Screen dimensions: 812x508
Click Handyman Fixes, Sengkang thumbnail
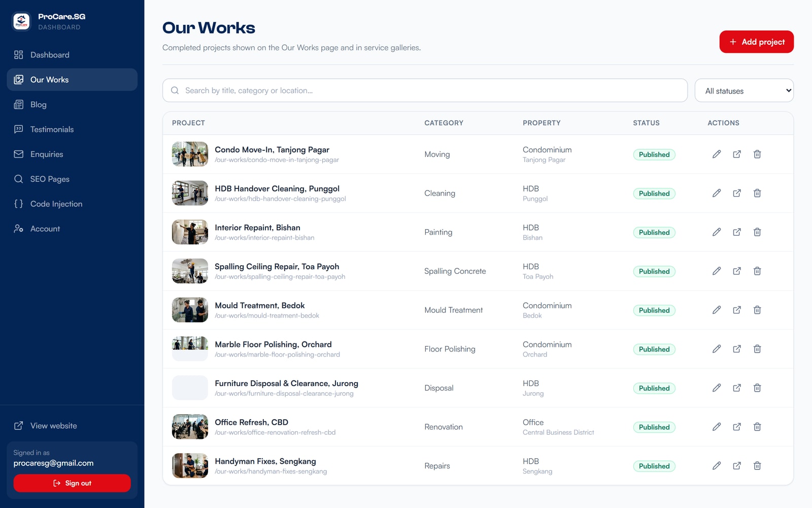(x=190, y=466)
